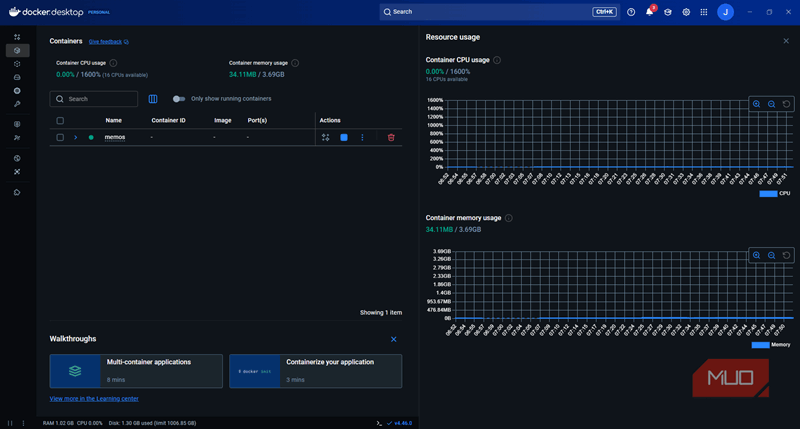Stop the memos container with the blue square

pos(344,137)
